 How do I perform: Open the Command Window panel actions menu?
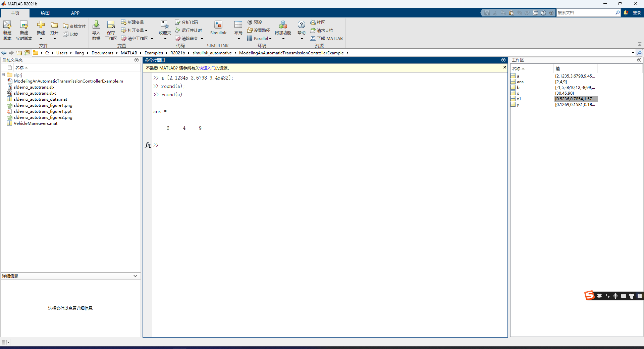pyautogui.click(x=503, y=60)
